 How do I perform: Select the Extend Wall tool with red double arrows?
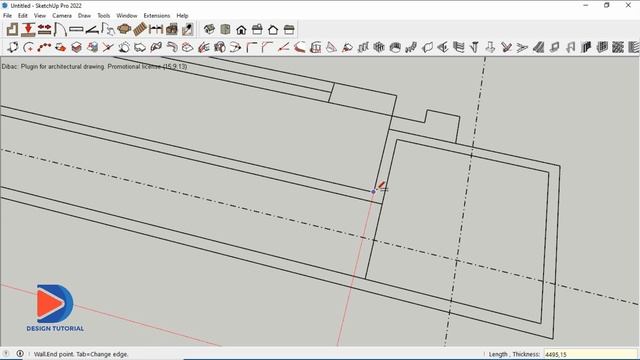point(44,29)
